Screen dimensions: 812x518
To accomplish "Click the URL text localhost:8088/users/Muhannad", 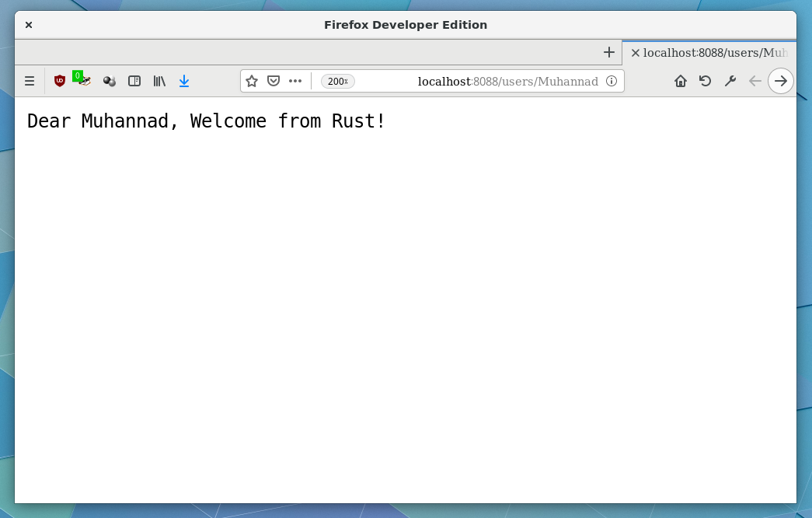I will [507, 82].
